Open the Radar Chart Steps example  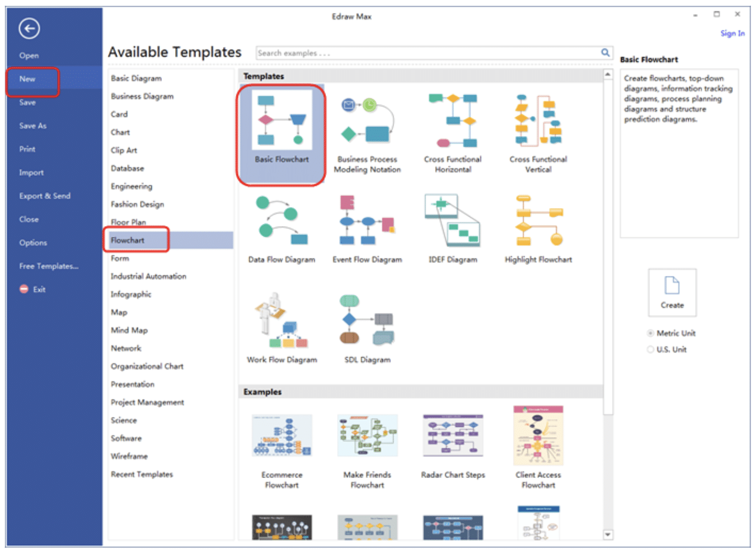point(453,447)
